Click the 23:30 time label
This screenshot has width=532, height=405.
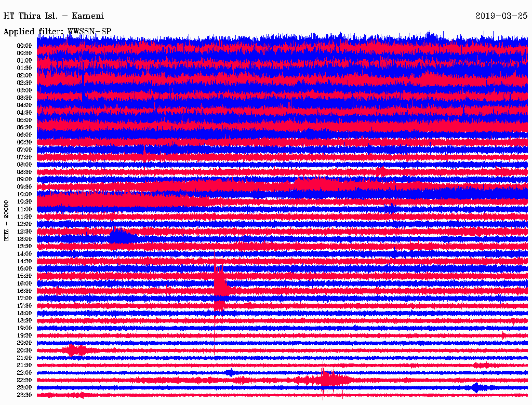click(24, 395)
